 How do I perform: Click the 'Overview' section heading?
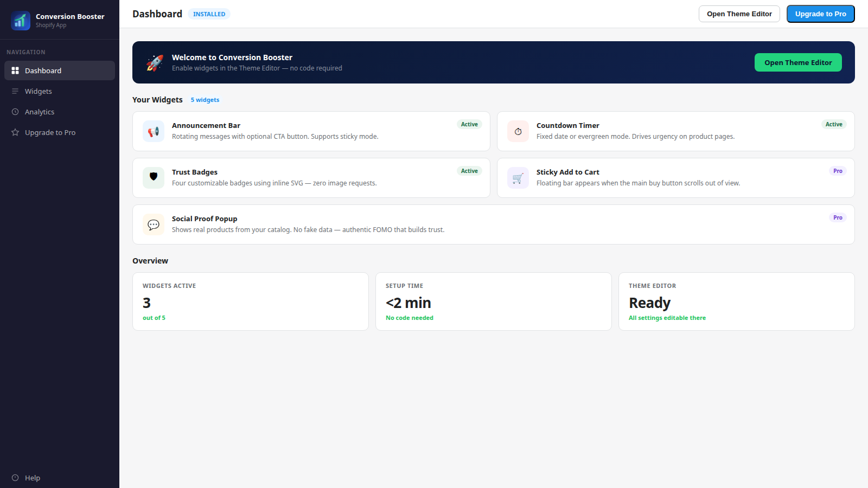(x=150, y=261)
